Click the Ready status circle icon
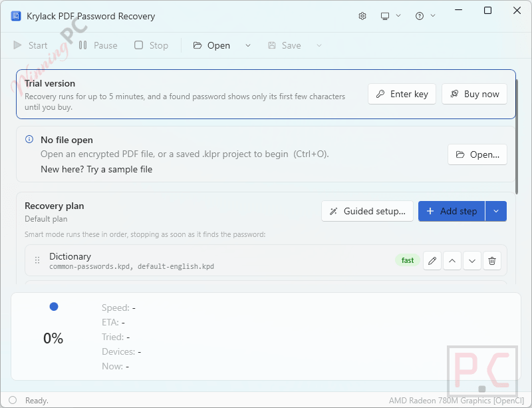532x408 pixels. [x=13, y=400]
